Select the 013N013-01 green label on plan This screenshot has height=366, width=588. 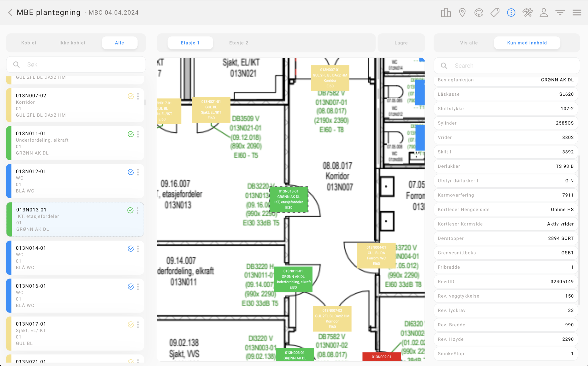289,199
